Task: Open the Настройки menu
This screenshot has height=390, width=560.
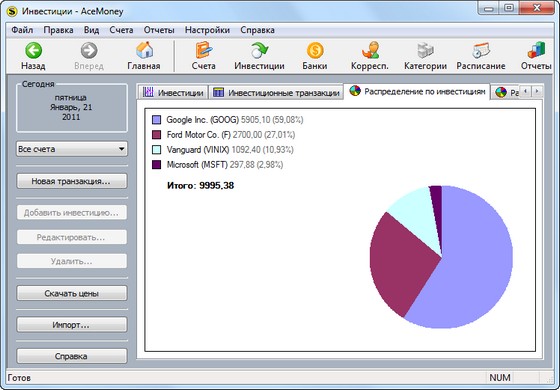Action: [x=207, y=30]
